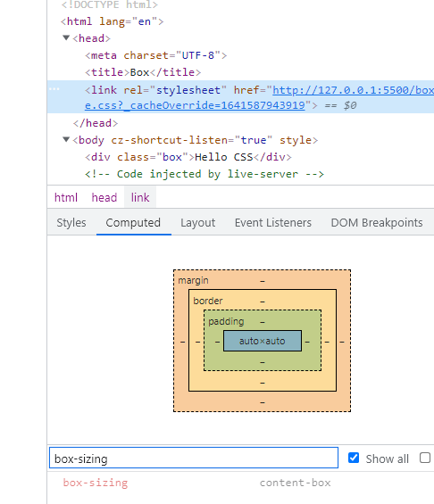Uncheck the Show all checkbox

pos(354,458)
